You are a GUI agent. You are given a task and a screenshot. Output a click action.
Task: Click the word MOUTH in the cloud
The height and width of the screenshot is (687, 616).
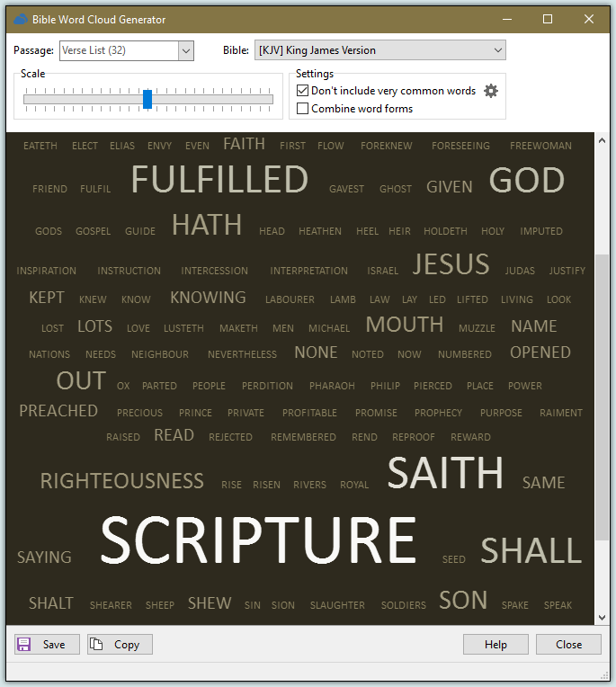405,325
